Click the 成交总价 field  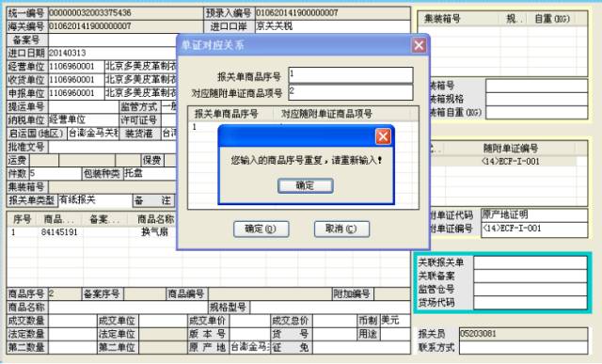pyautogui.click(x=334, y=321)
